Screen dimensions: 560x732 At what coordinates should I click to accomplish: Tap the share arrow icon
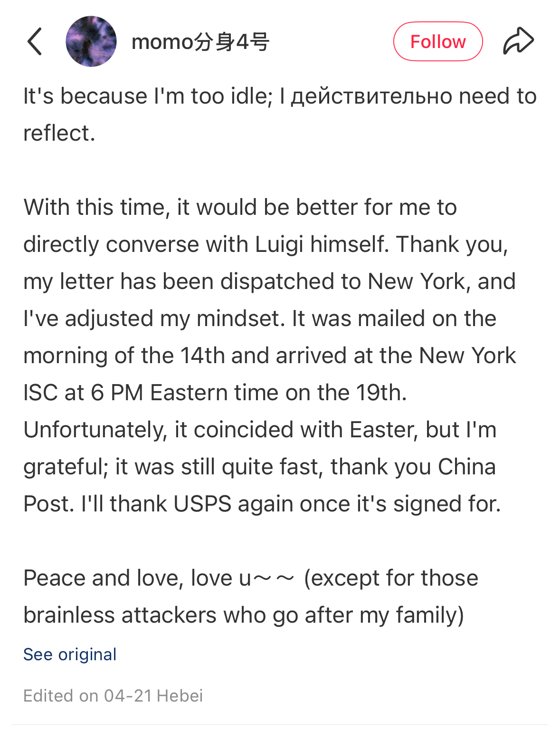519,41
